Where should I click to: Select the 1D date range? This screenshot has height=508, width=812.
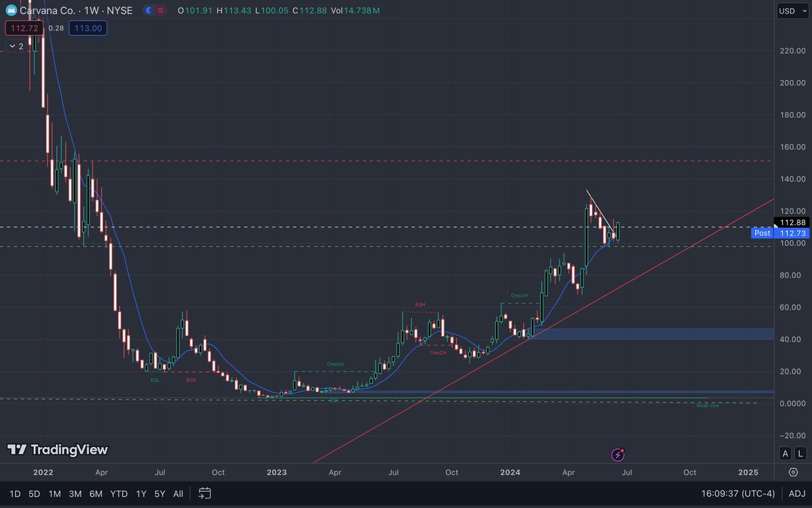click(x=15, y=494)
